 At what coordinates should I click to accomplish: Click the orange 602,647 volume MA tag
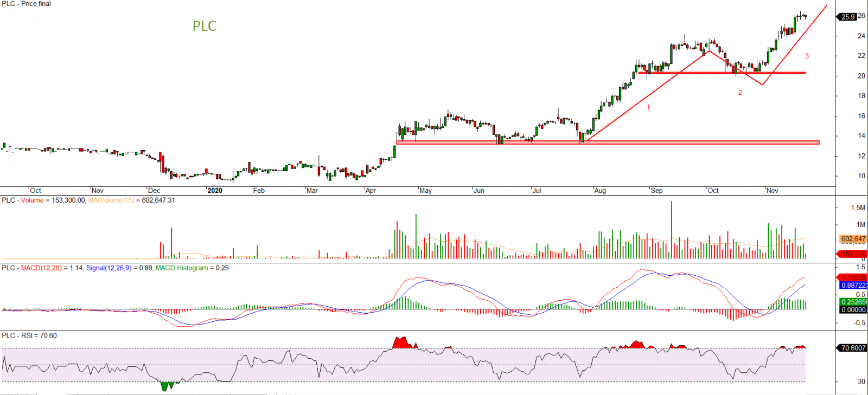click(853, 239)
